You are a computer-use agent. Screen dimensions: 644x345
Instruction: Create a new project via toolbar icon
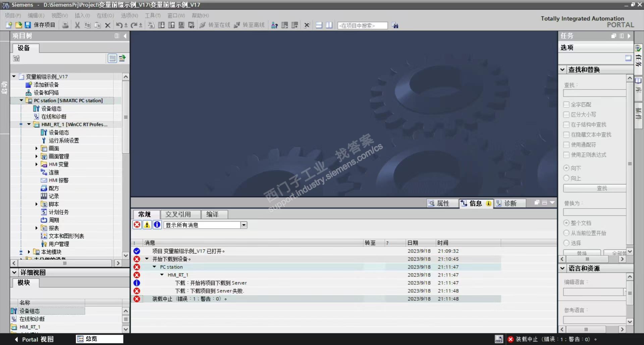[9, 25]
